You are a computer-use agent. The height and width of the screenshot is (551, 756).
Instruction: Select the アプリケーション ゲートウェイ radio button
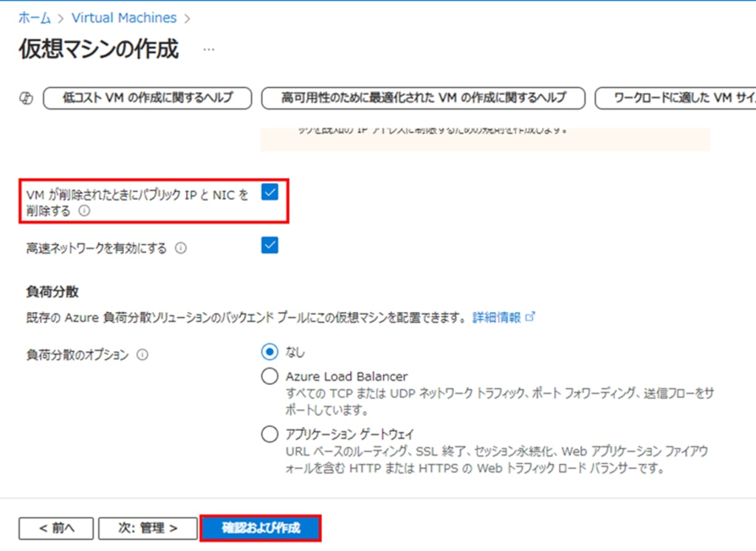[x=269, y=434]
